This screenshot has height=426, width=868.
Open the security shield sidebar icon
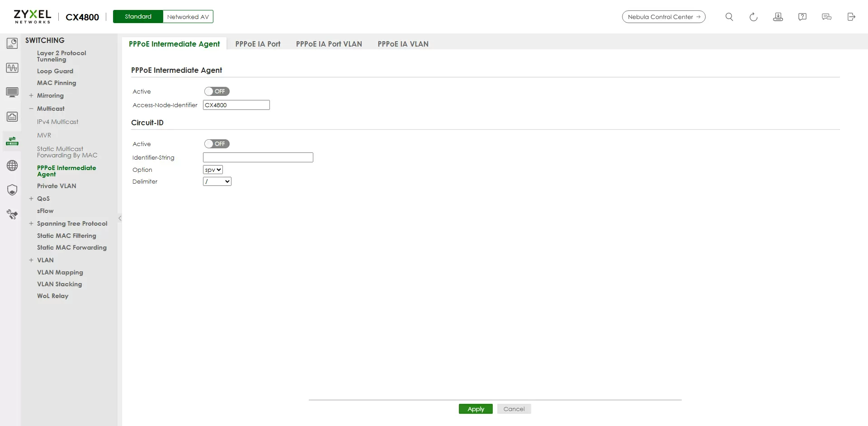click(x=12, y=190)
